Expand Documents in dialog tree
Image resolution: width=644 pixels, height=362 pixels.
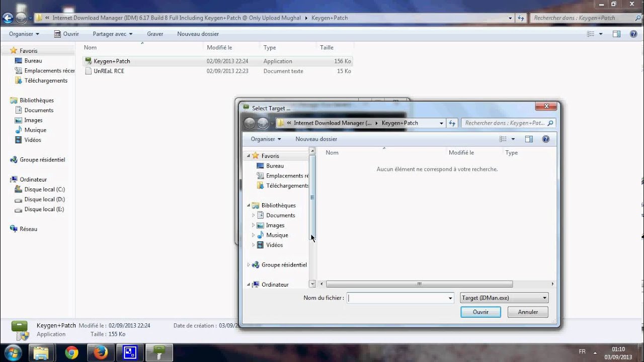click(254, 215)
